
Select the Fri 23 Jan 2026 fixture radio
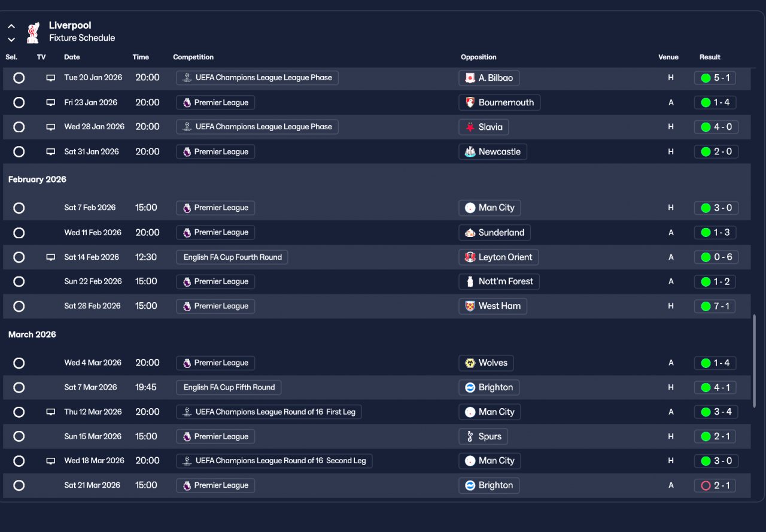point(19,102)
